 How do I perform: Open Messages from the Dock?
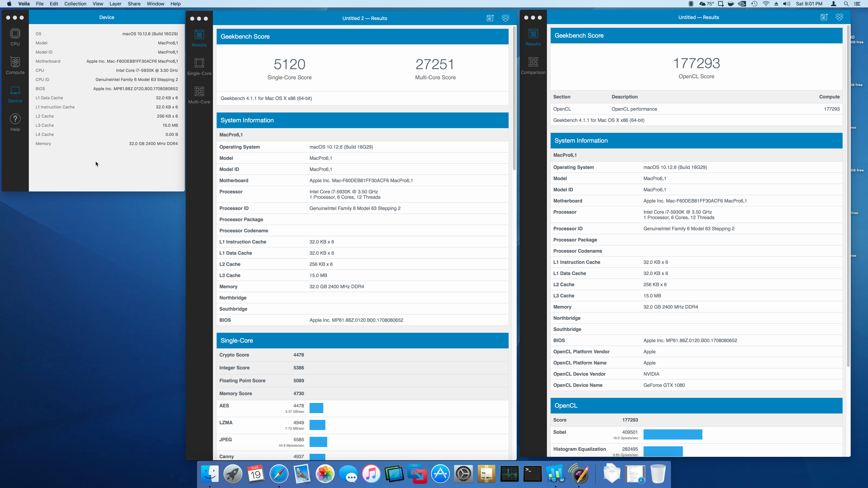(348, 474)
